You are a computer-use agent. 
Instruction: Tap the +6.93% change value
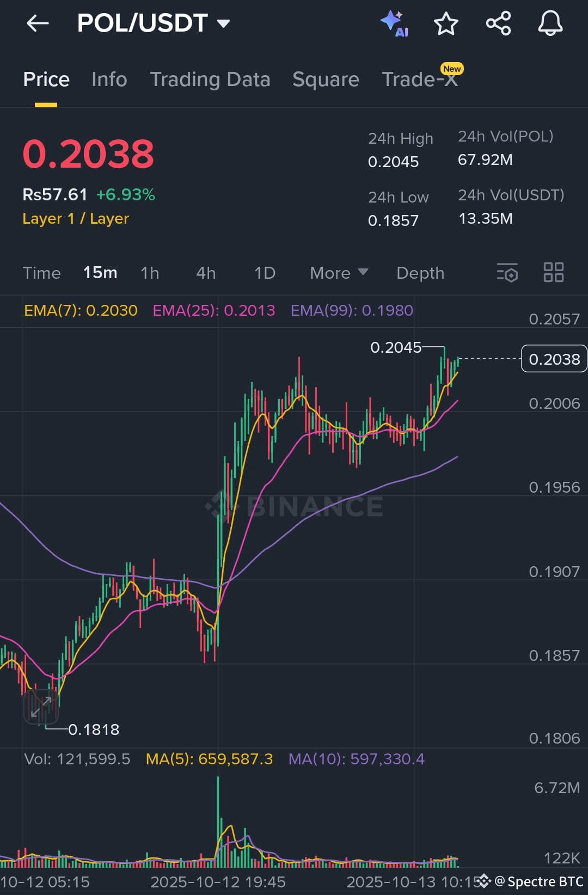click(x=126, y=194)
